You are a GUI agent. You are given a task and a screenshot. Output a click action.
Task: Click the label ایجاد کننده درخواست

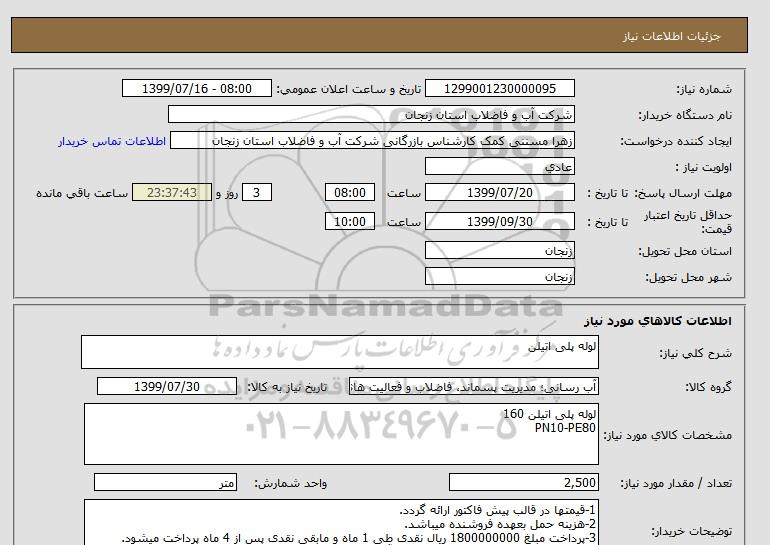676,141
